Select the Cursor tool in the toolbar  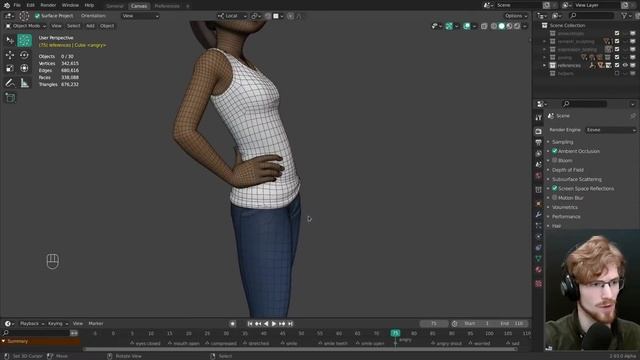(10, 40)
